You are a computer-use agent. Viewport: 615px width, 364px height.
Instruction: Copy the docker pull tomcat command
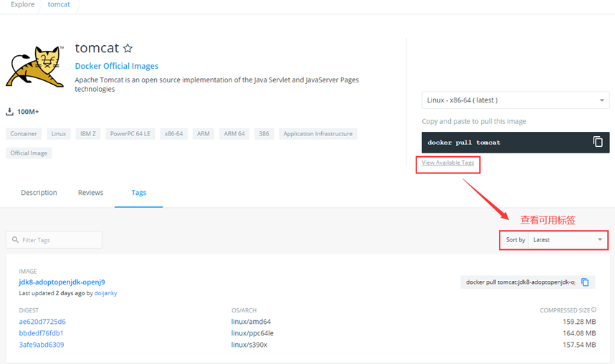597,142
